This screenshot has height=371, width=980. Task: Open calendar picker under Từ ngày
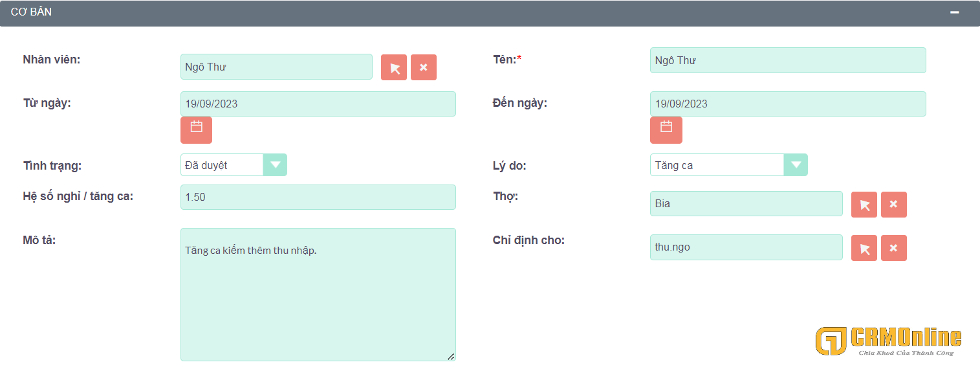[196, 130]
